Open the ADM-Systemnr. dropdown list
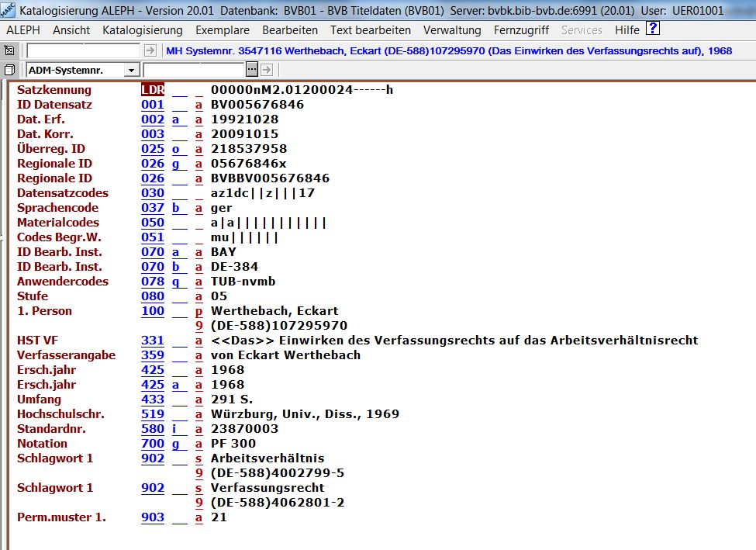The image size is (756, 550). pyautogui.click(x=131, y=71)
